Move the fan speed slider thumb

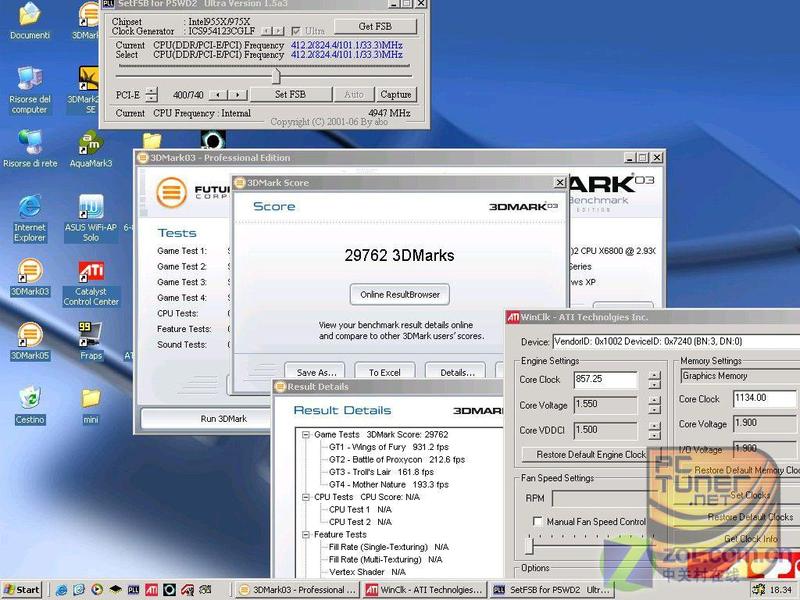coord(529,546)
